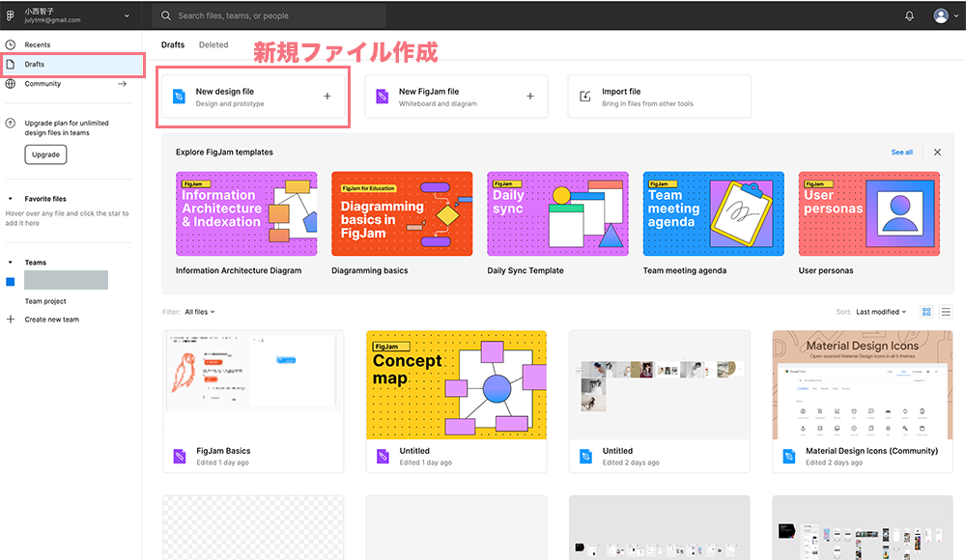Collapse the Teams section
Image resolution: width=966 pixels, height=560 pixels.
pos(11,263)
